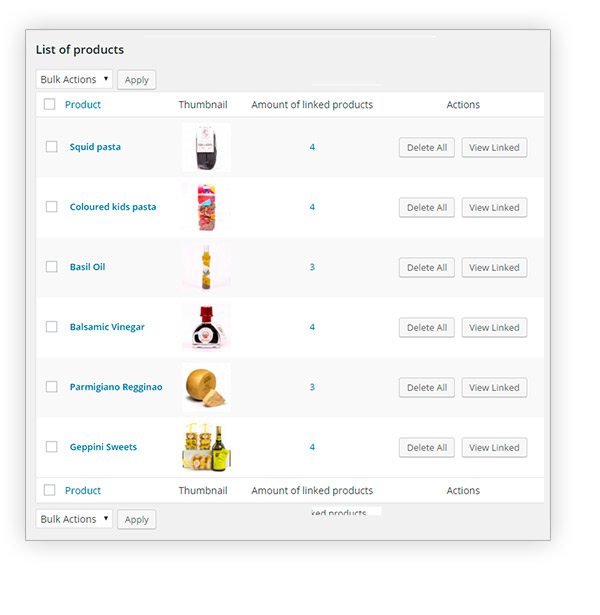Open the top Bulk Actions dropdown
This screenshot has height=615, width=600.
pos(74,79)
